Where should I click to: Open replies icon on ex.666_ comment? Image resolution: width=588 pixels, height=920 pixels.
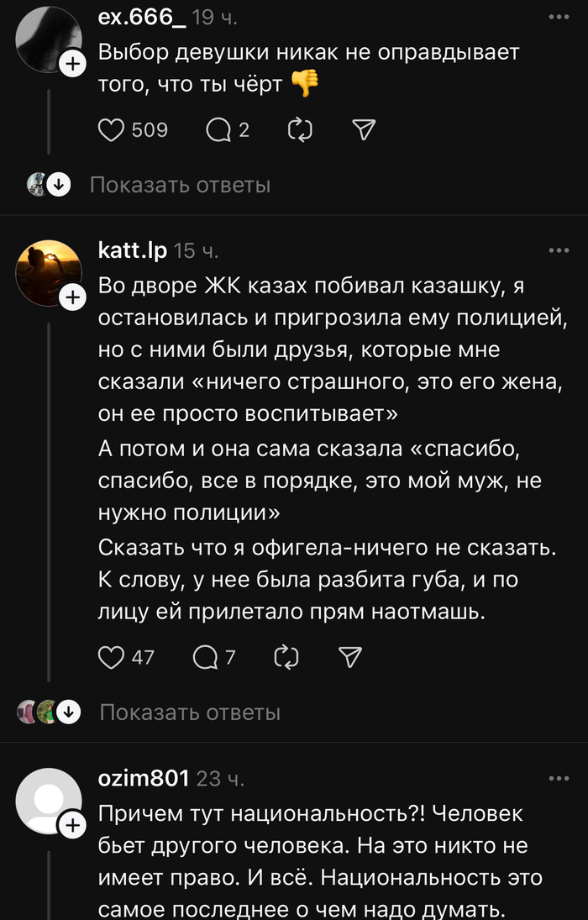tap(218, 130)
